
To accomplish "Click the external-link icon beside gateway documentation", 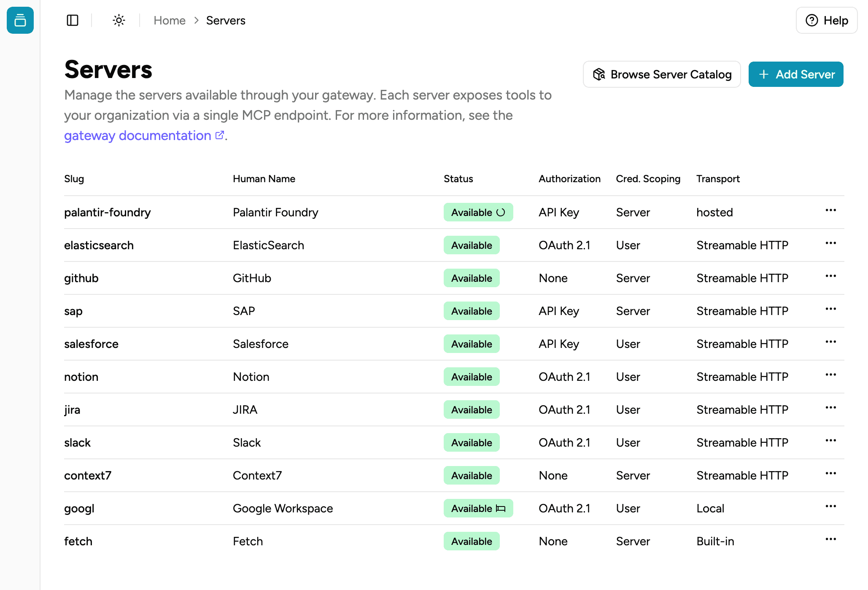I will click(219, 135).
